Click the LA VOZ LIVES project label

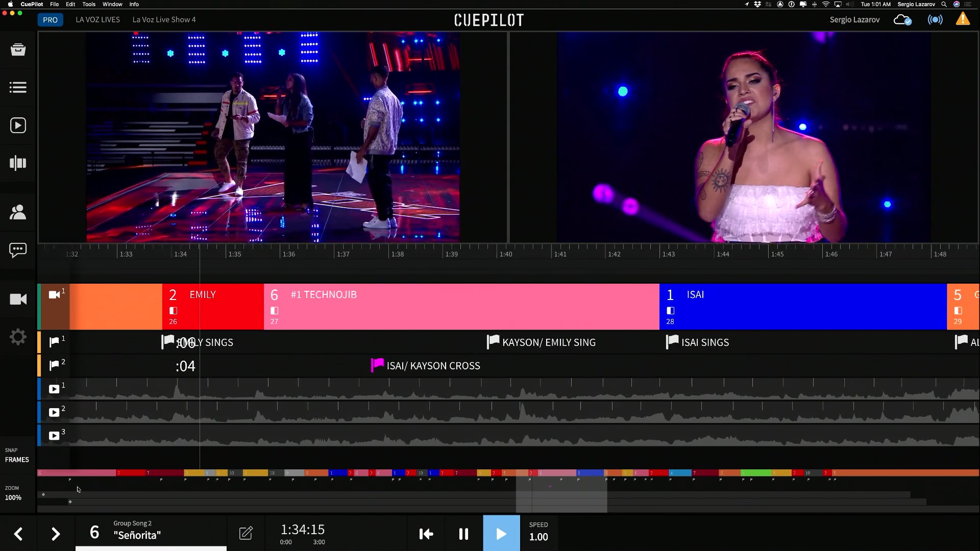pyautogui.click(x=97, y=20)
